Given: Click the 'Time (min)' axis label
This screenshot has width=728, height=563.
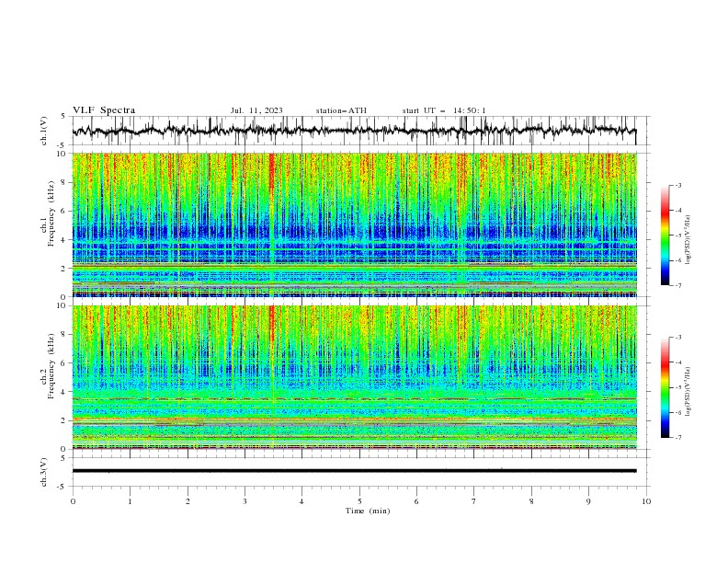Looking at the screenshot, I should point(368,511).
